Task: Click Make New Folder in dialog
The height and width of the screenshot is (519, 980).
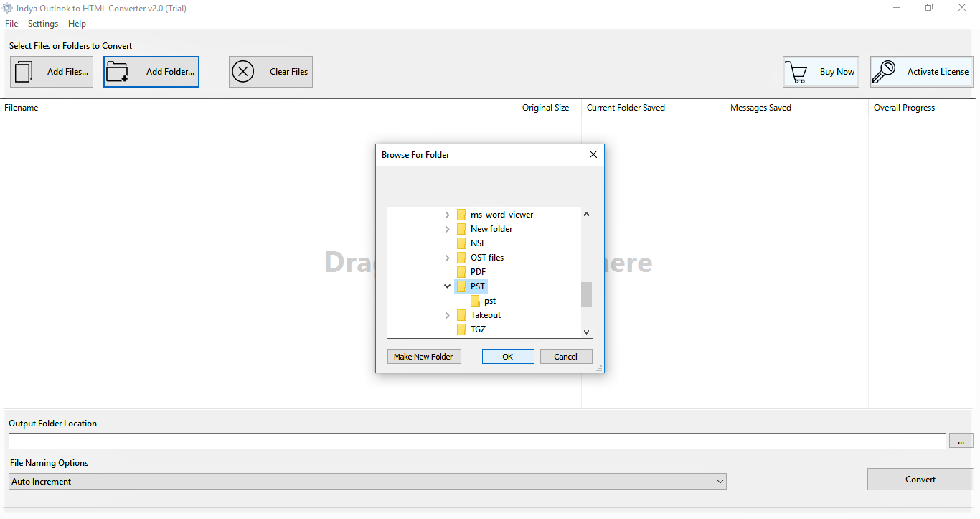Action: point(423,357)
